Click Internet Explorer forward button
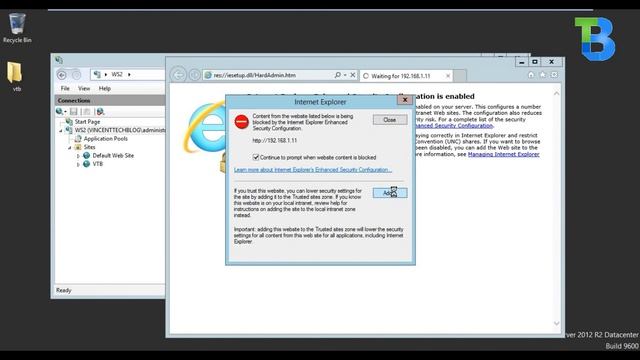Screen dimensions: 640x360 (195, 75)
